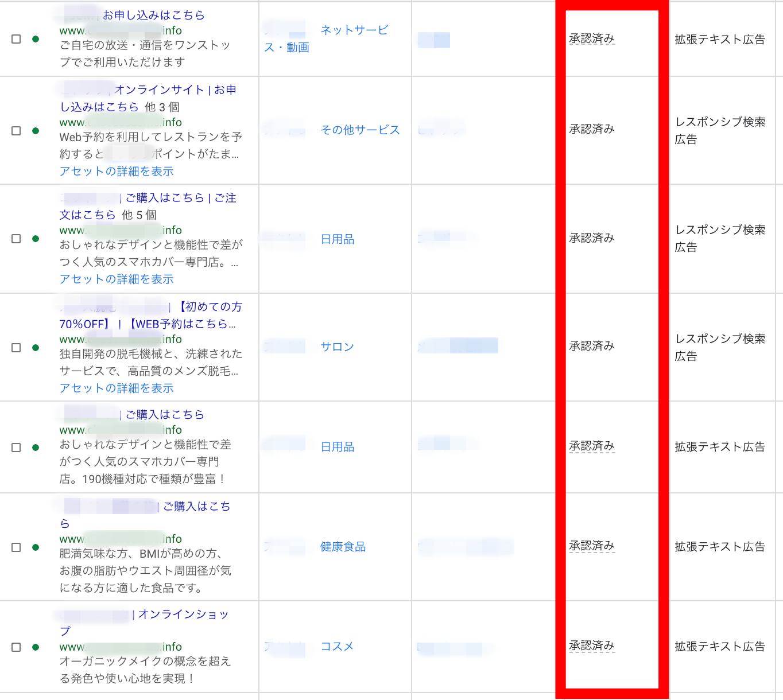
Task: Click 承認済み status in the 健康食品 row
Action: tap(592, 546)
